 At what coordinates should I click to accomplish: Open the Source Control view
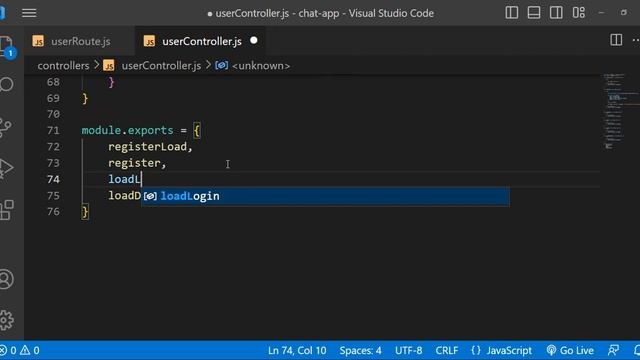5,128
